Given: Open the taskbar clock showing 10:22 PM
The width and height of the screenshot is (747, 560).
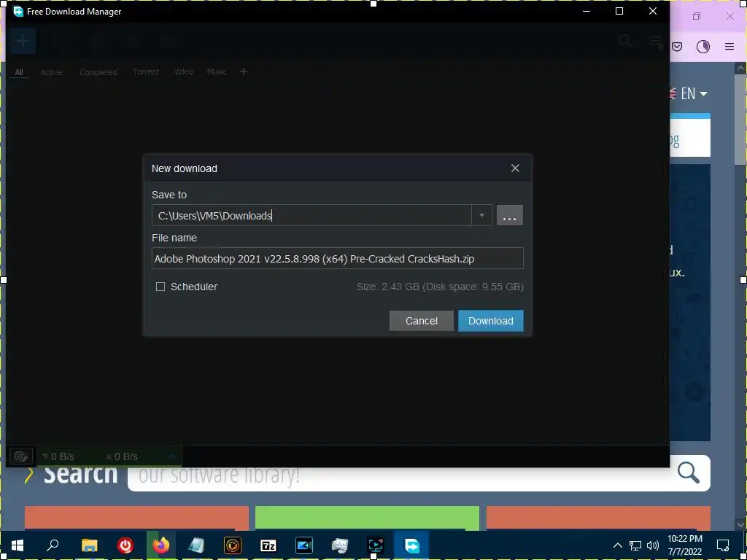Looking at the screenshot, I should click(x=684, y=545).
